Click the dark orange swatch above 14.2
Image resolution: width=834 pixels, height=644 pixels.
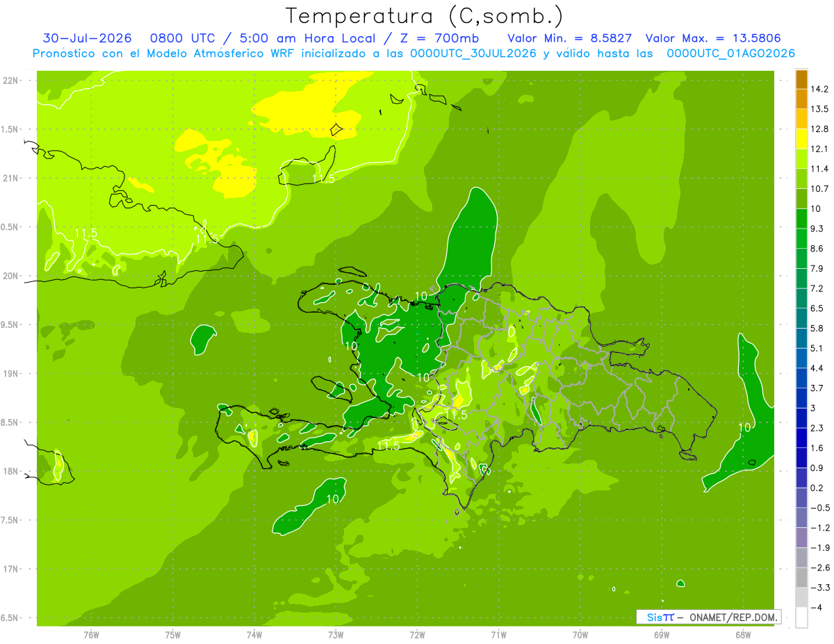[x=801, y=79]
